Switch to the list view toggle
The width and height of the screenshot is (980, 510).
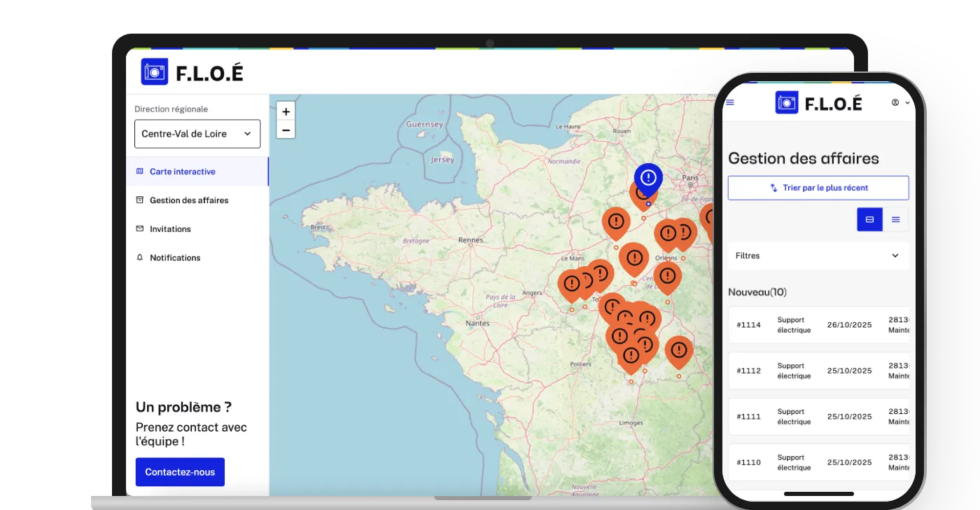tap(896, 219)
